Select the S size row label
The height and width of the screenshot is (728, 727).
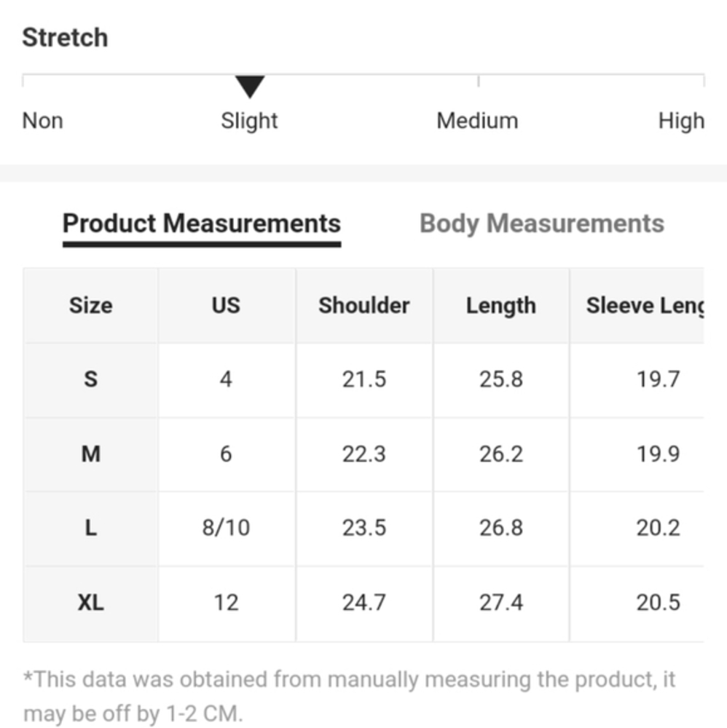[90, 379]
